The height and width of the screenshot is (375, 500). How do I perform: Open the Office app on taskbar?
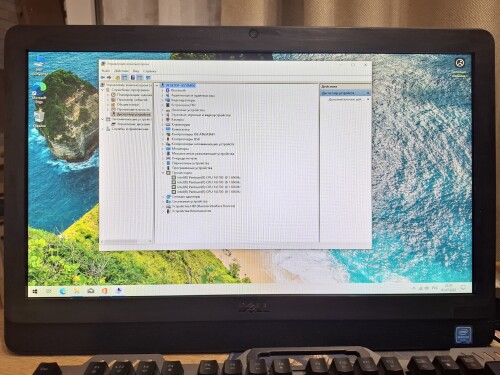[105, 291]
